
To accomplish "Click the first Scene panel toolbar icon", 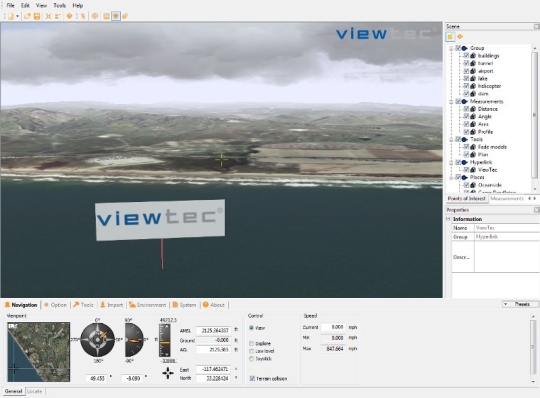I will click(450, 36).
